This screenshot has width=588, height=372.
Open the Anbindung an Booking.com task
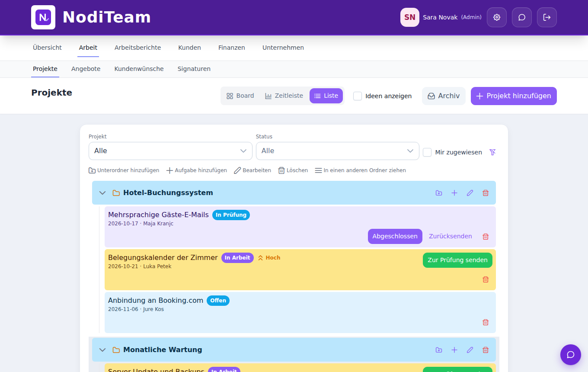[x=156, y=300]
